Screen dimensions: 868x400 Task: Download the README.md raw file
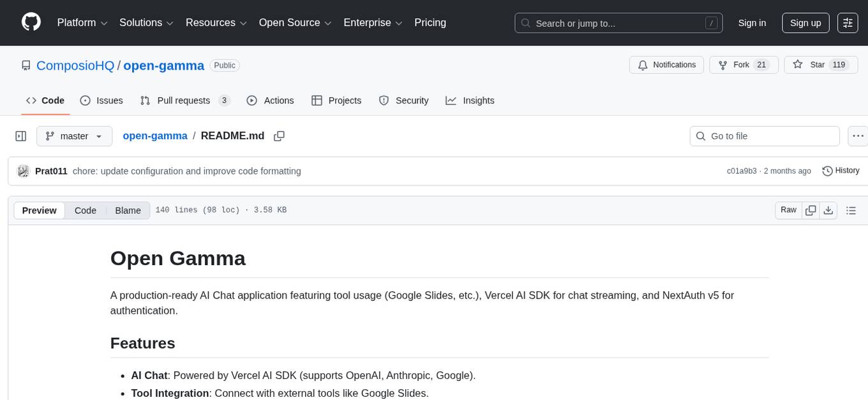(x=828, y=210)
